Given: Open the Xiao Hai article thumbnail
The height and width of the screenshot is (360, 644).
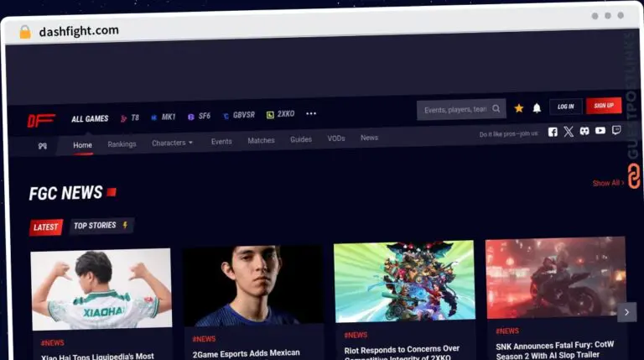Looking at the screenshot, I should coord(101,289).
